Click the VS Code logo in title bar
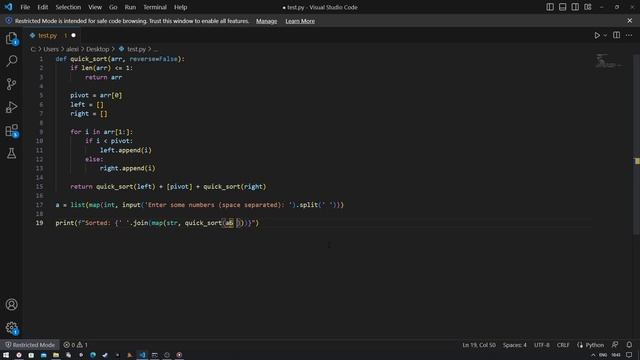The image size is (640, 360). click(9, 7)
